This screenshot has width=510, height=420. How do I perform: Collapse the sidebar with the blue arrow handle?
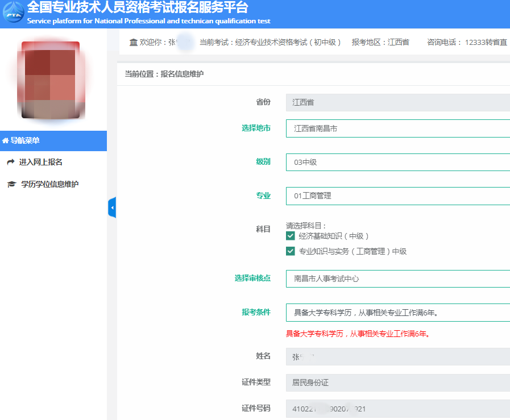click(112, 207)
